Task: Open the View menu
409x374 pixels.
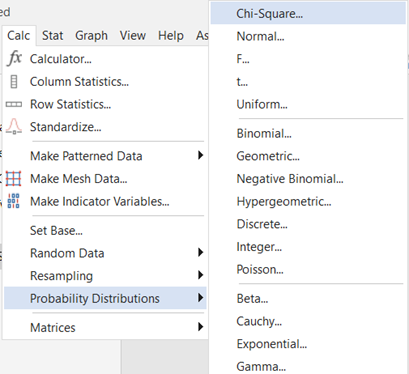Action: (x=133, y=35)
